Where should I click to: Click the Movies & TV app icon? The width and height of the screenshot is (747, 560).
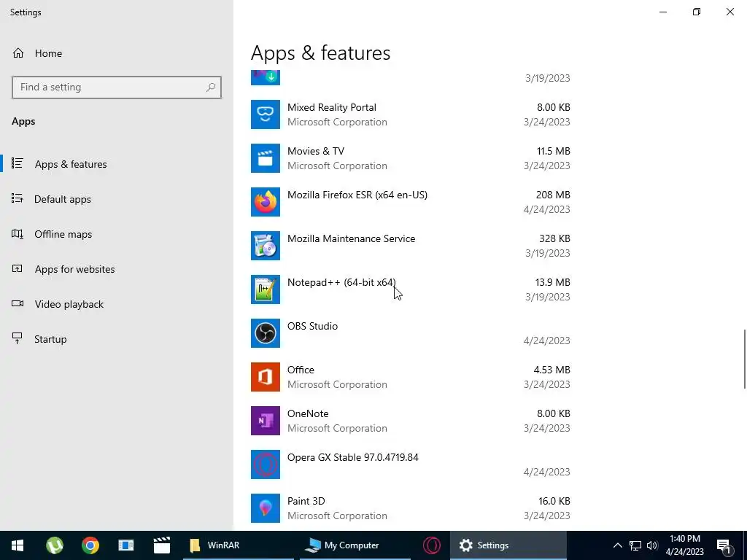(266, 158)
